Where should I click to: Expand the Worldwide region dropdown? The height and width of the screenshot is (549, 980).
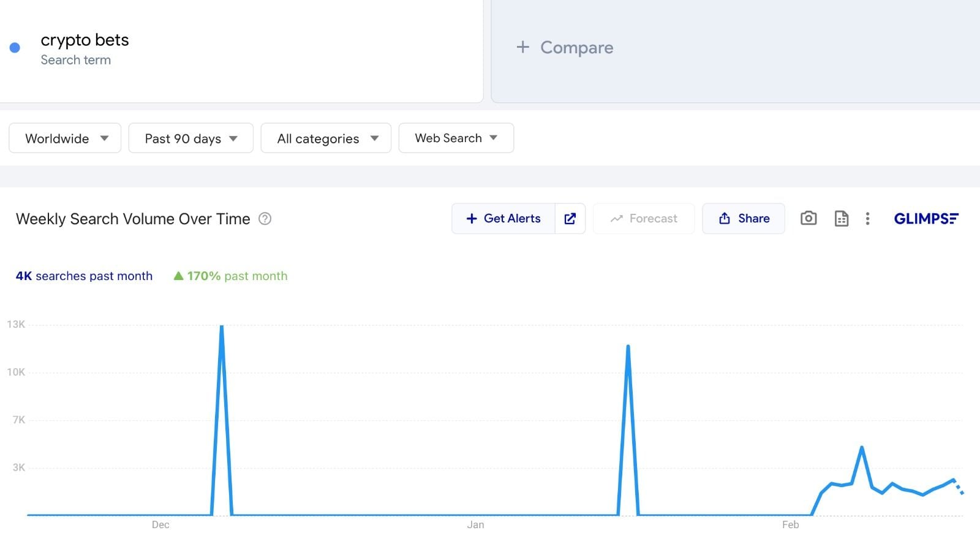[65, 138]
